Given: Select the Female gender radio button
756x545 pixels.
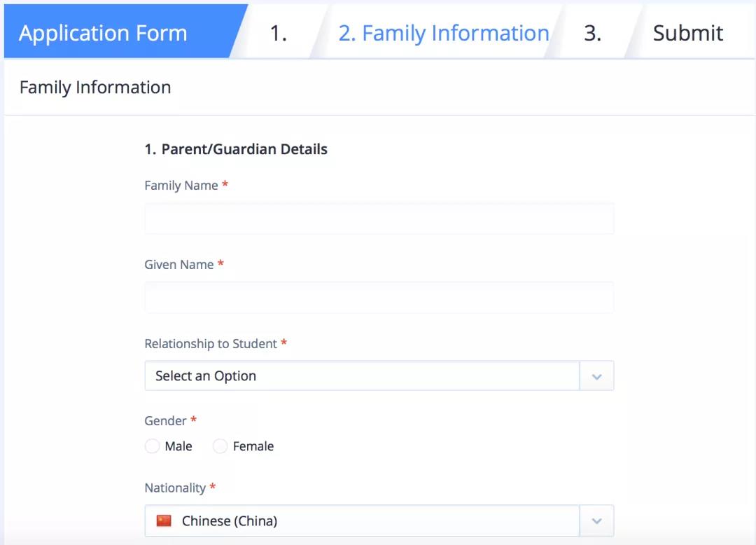Looking at the screenshot, I should [220, 446].
